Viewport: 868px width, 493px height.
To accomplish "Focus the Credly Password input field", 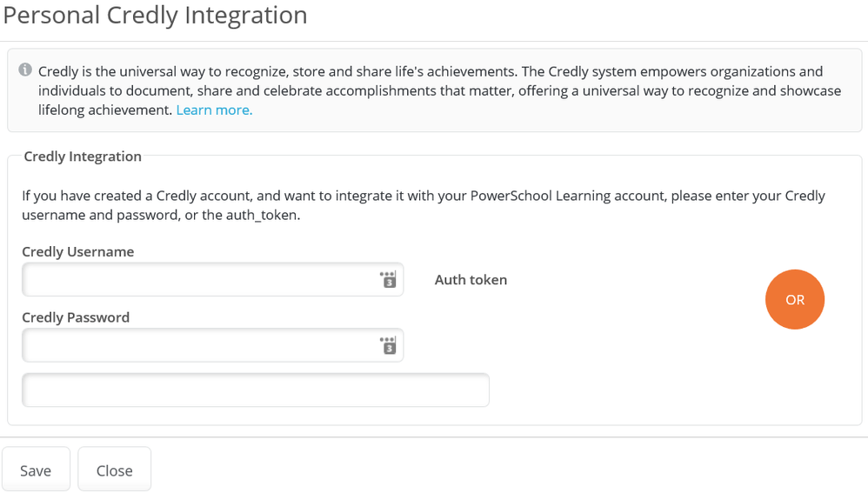I will tap(212, 345).
